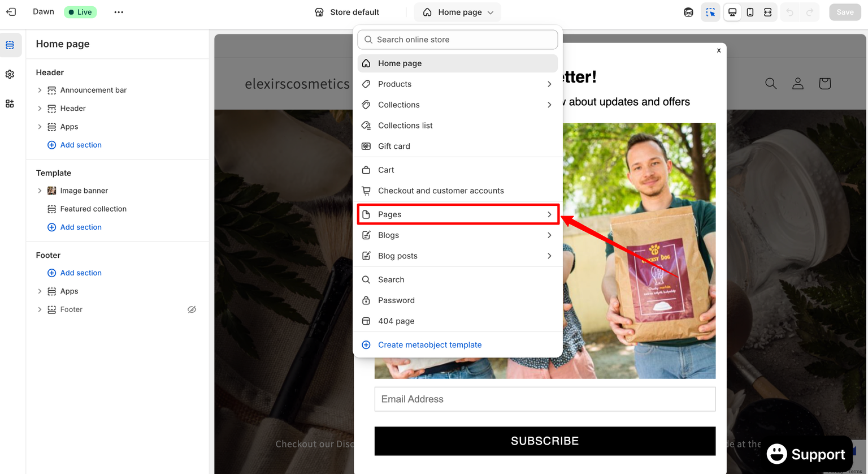Open the theme settings gear icon
This screenshot has height=474, width=868.
[x=10, y=74]
